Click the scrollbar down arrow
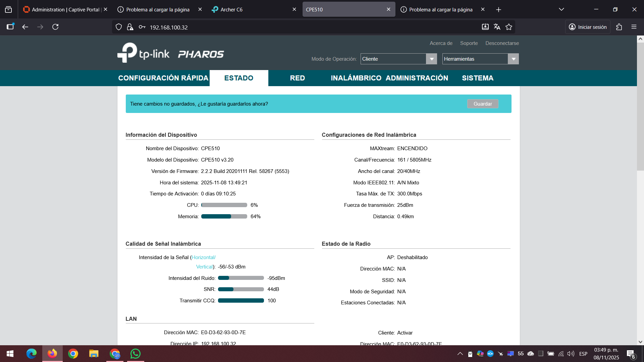This screenshot has width=644, height=362. (640, 342)
